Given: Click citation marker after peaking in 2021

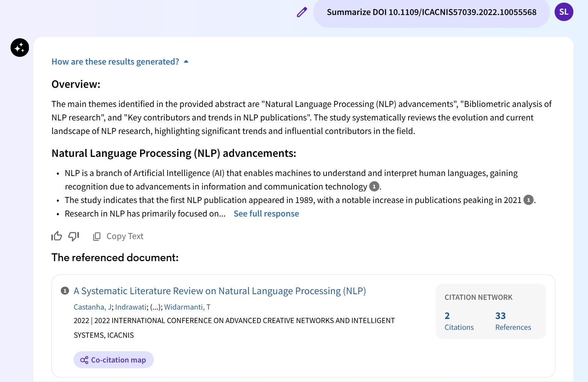Looking at the screenshot, I should coord(528,200).
